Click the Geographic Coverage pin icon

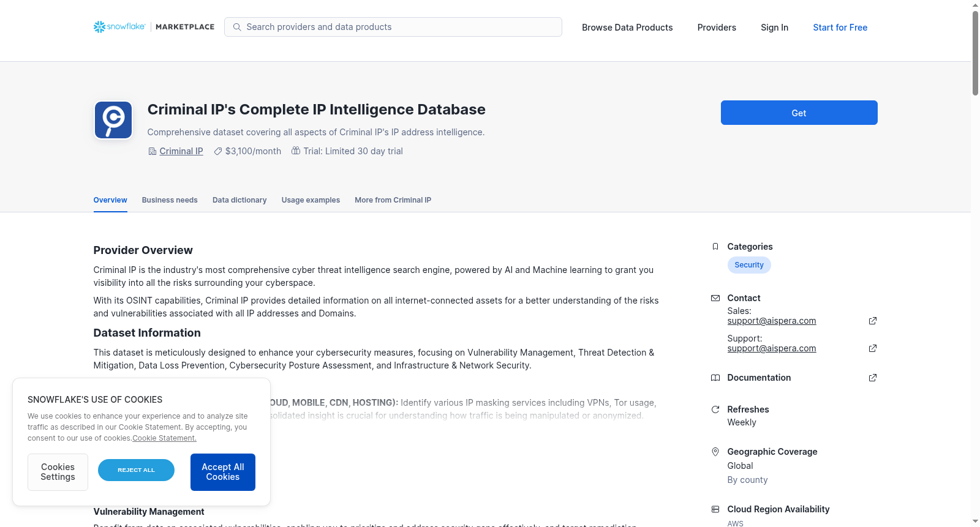coord(715,452)
